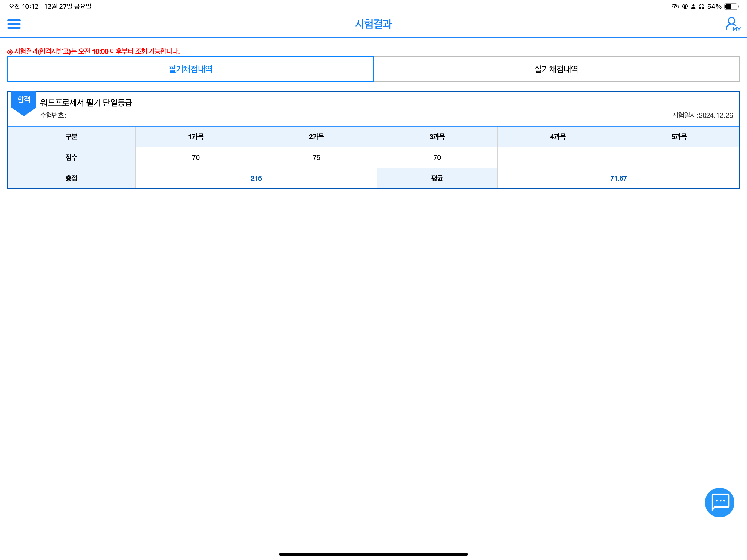Screen dimensions: 747x560
Task: Click the 시험일자 2024.12.26 text
Action: (702, 115)
